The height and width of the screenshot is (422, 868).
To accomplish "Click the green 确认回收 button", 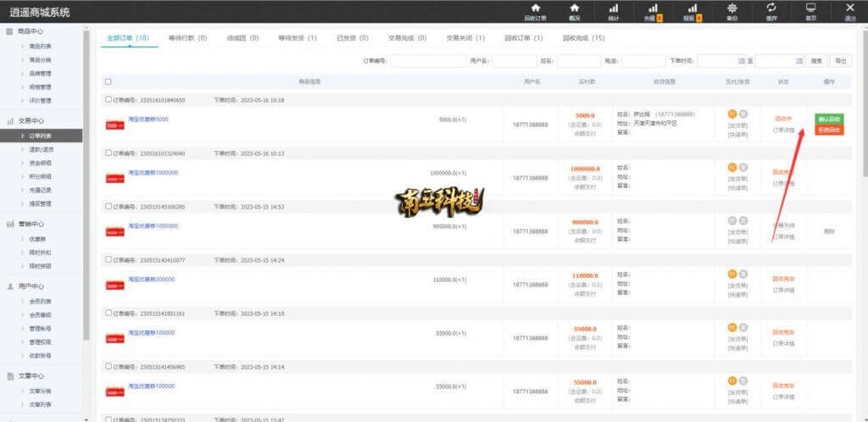I will tap(828, 119).
